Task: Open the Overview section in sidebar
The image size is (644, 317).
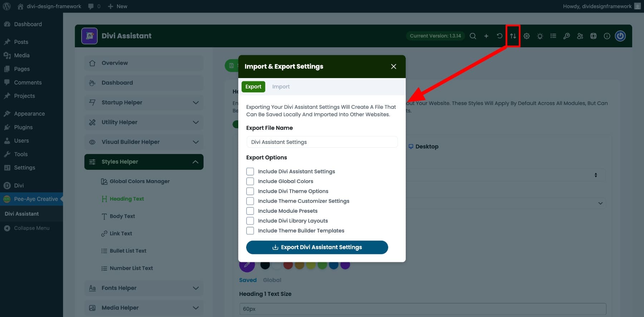Action: point(144,63)
